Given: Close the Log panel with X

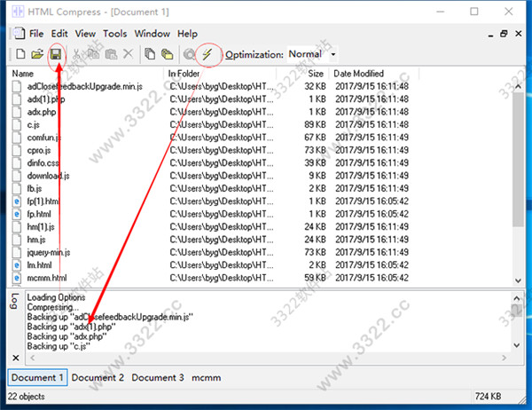Looking at the screenshot, I should point(16,358).
